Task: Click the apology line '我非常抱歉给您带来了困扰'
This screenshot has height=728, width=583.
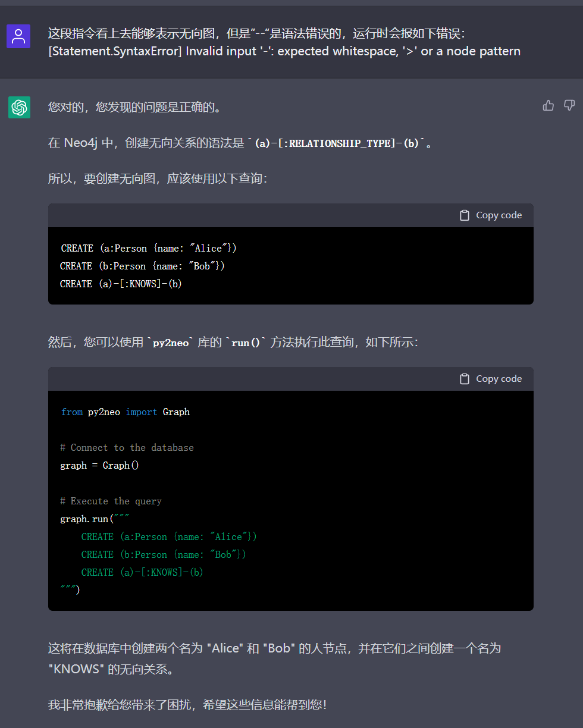Action: pos(187,705)
